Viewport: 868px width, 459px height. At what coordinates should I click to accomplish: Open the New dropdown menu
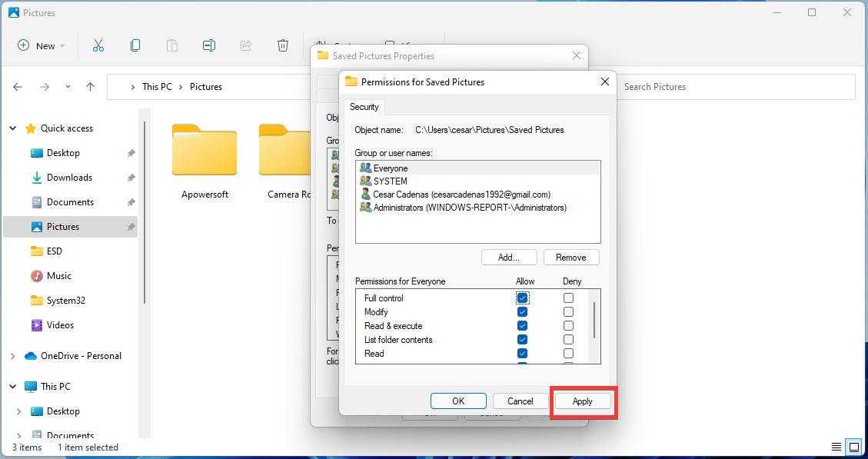[x=42, y=45]
